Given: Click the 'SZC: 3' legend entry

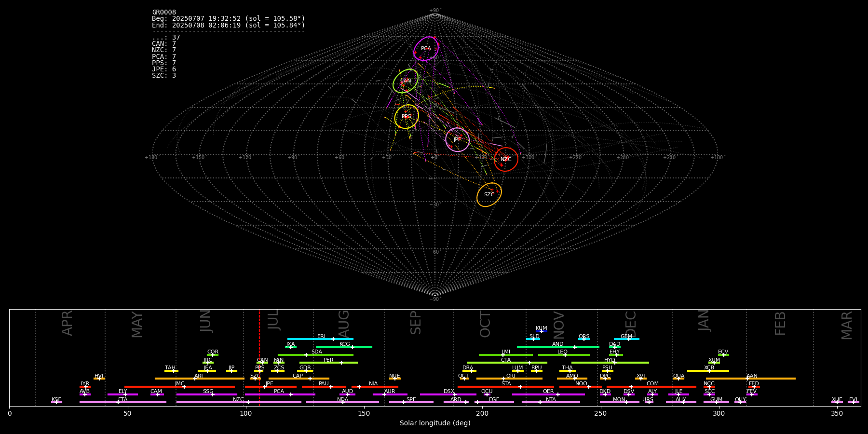Looking at the screenshot, I should [x=164, y=75].
